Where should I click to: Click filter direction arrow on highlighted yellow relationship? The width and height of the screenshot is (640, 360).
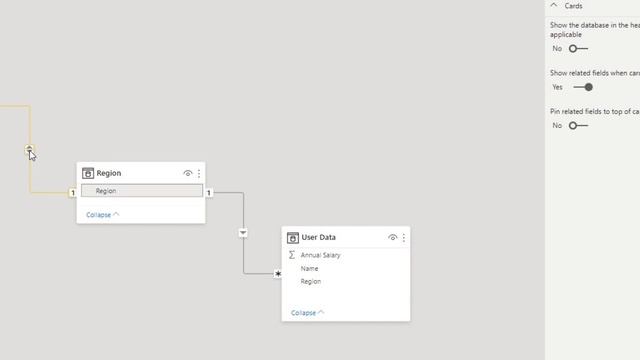29,149
